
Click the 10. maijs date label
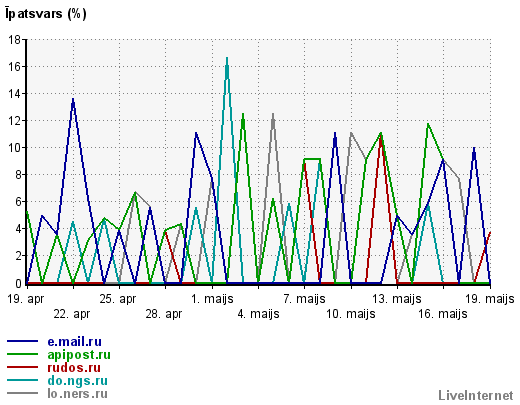[x=351, y=314]
